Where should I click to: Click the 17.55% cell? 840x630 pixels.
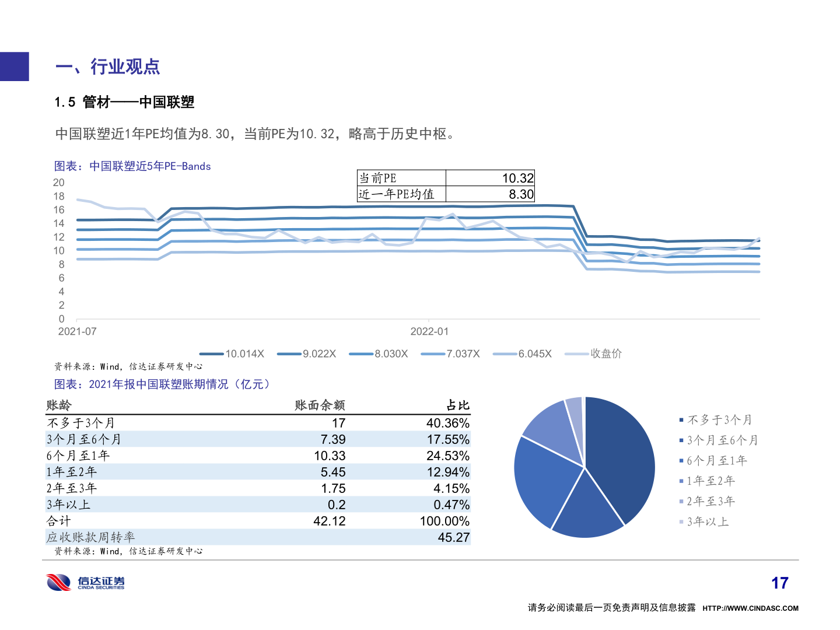pos(447,439)
